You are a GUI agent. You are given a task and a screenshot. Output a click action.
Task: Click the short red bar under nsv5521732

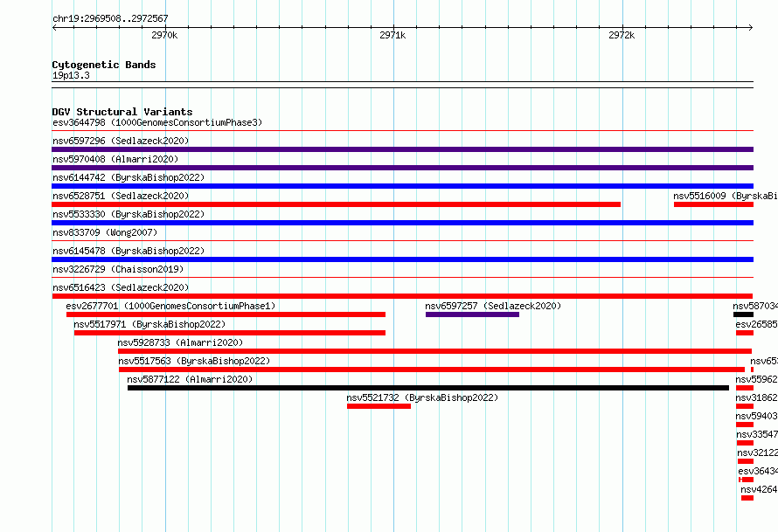point(379,406)
